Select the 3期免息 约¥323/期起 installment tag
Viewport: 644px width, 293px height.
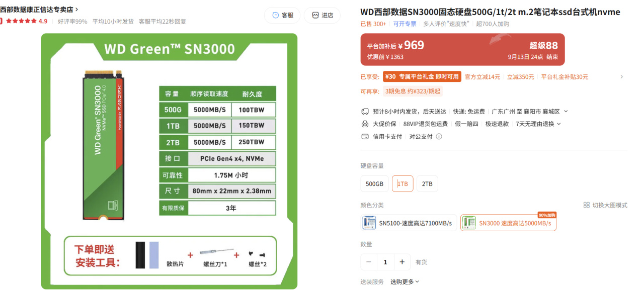click(413, 91)
